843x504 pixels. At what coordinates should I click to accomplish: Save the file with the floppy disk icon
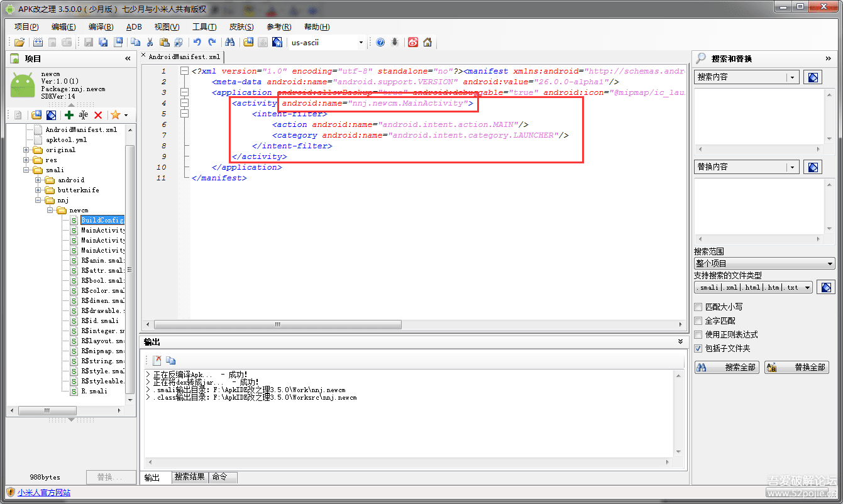click(x=89, y=42)
